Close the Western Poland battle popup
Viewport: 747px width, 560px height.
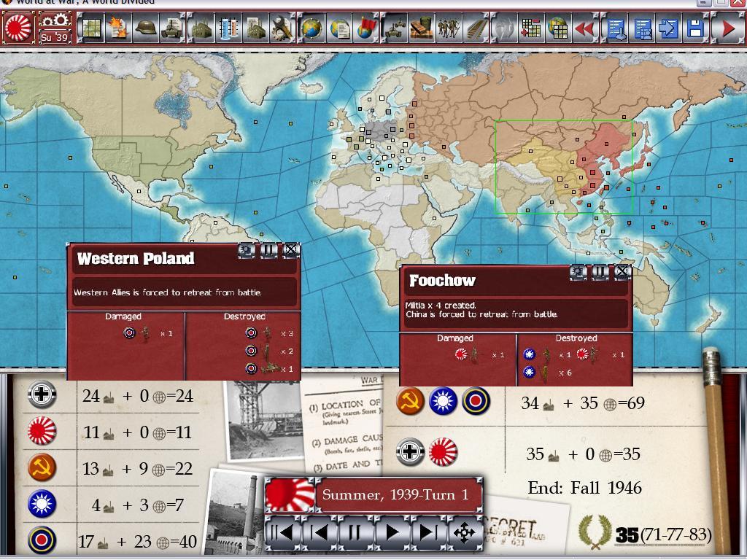(291, 250)
